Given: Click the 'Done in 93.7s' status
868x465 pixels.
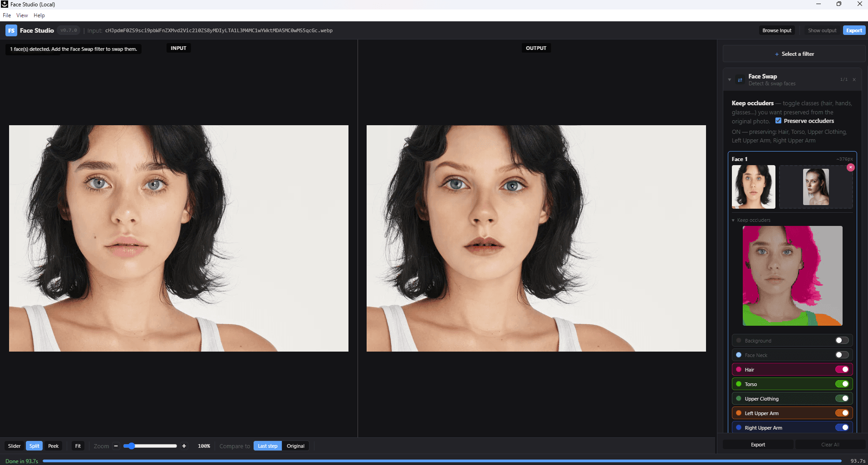Looking at the screenshot, I should click(x=22, y=461).
